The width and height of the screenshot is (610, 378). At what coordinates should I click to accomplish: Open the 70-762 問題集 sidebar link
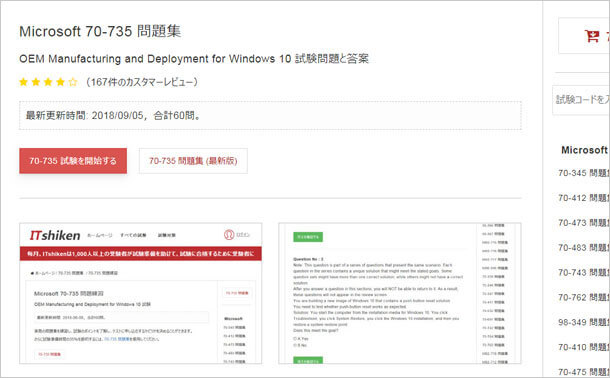(x=584, y=298)
